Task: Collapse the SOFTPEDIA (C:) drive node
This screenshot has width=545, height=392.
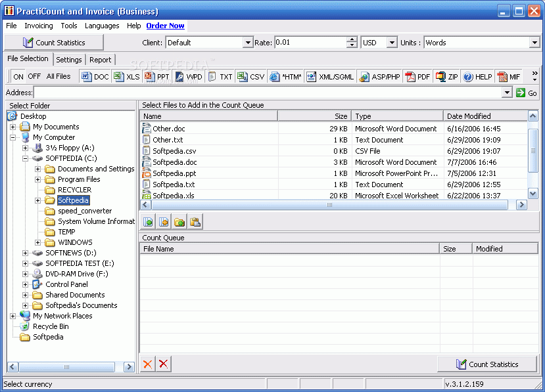Action: tap(26, 159)
